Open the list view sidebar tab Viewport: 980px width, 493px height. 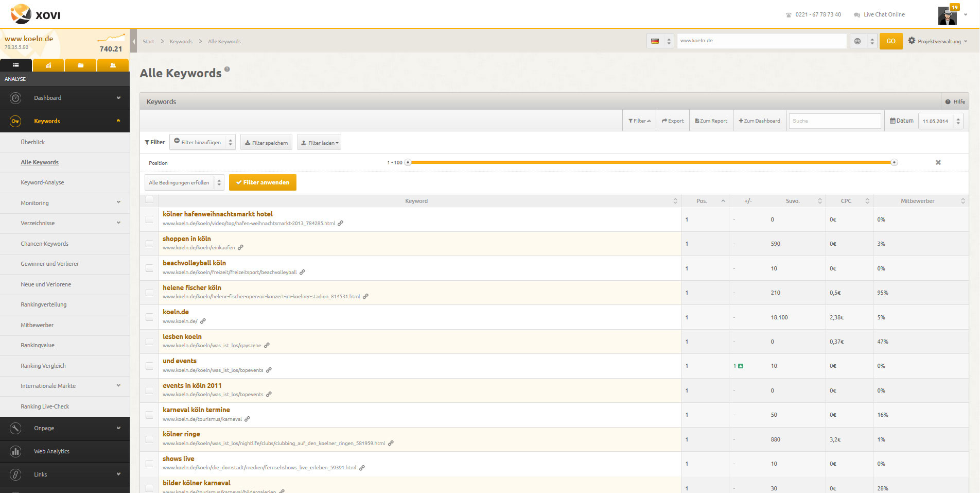click(x=16, y=65)
